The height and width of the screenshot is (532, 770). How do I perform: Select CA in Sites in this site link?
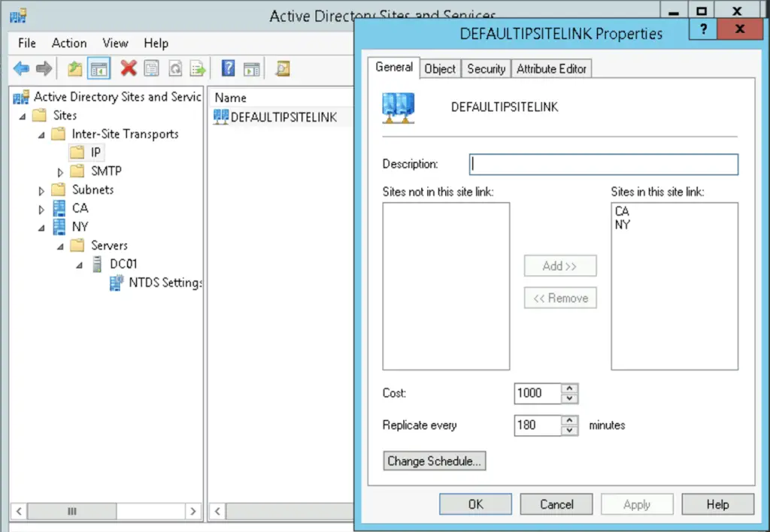tap(622, 211)
